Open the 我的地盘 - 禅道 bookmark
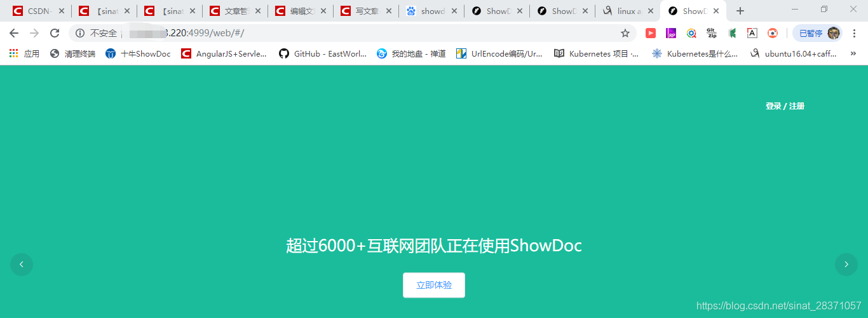The width and height of the screenshot is (868, 318). [411, 54]
